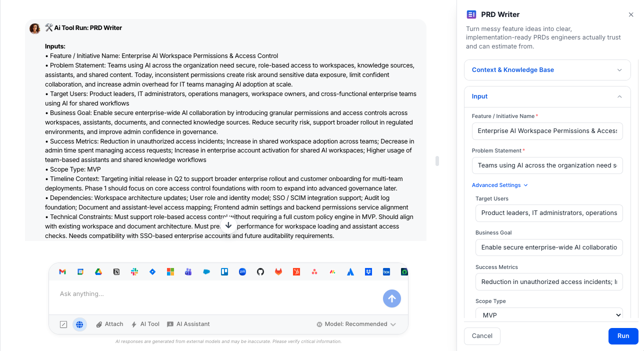644x351 pixels.
Task: Toggle the web search globe icon
Action: [79, 324]
